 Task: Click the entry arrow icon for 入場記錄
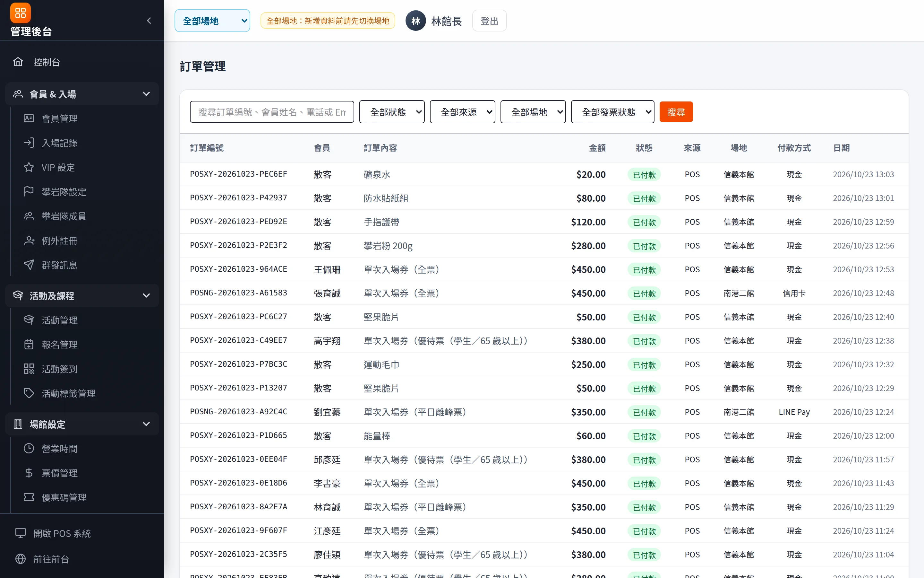point(29,143)
